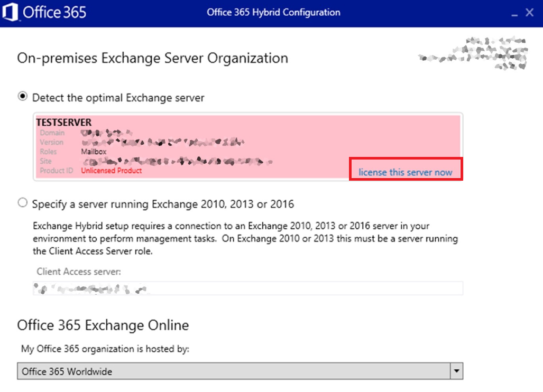This screenshot has height=392, width=543.
Task: Click the blurred Domain value
Action: click(106, 133)
